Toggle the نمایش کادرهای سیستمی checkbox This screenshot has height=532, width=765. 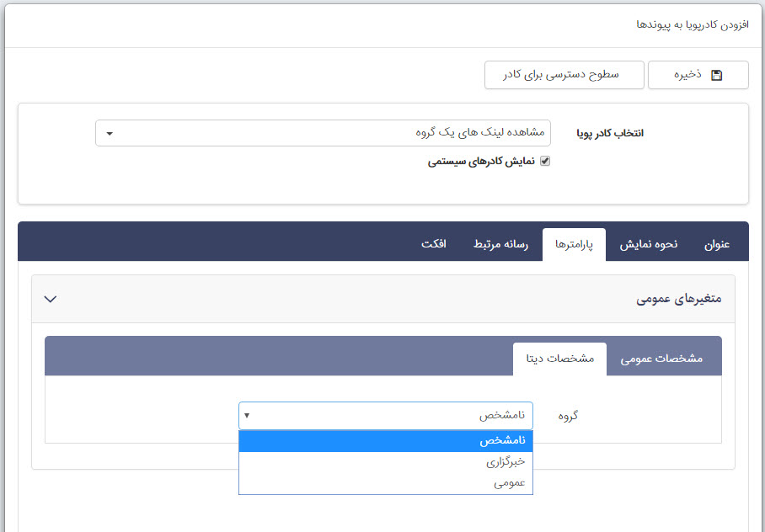coord(544,161)
